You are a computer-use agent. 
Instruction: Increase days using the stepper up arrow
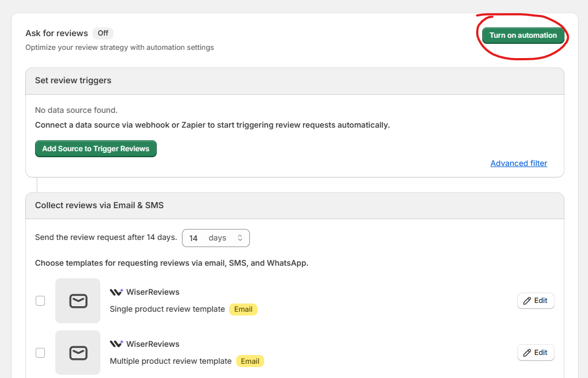tap(240, 235)
